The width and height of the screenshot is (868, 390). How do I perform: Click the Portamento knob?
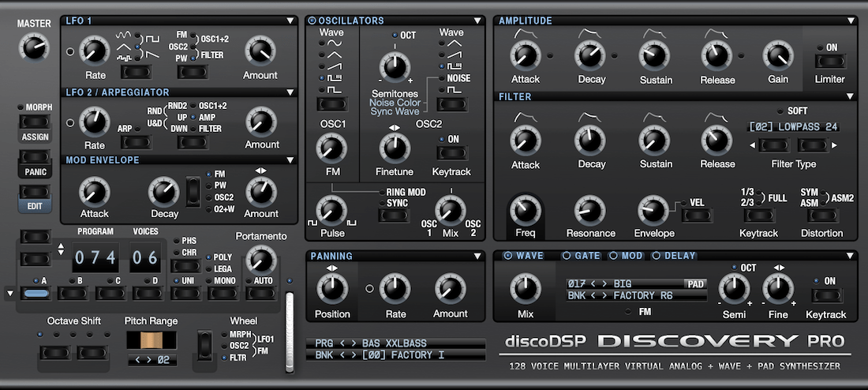click(x=260, y=261)
